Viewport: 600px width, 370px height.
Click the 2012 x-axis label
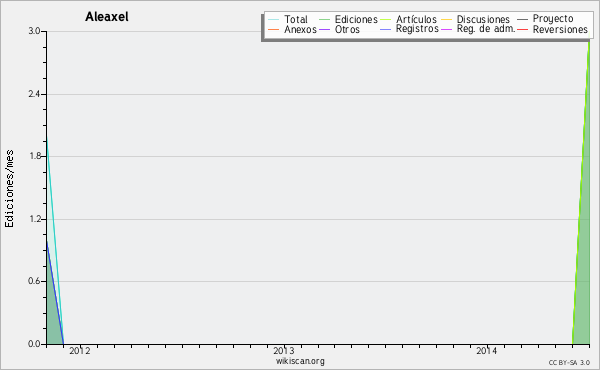tap(80, 351)
